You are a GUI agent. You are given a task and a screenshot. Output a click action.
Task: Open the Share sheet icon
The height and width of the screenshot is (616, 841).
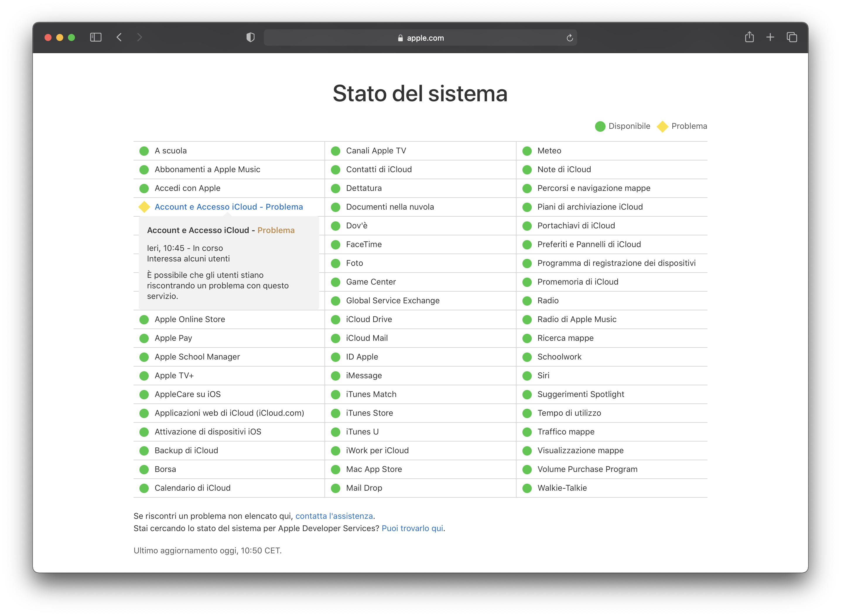pyautogui.click(x=749, y=37)
